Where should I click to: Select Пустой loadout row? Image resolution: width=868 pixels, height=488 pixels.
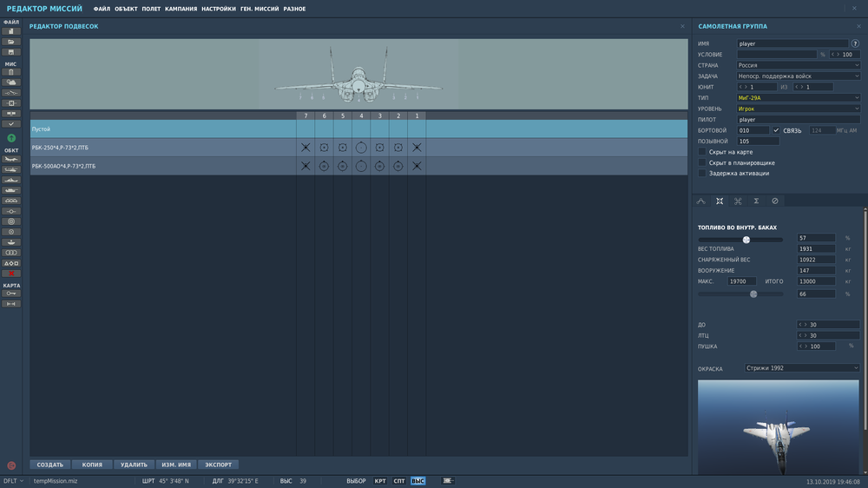click(358, 129)
